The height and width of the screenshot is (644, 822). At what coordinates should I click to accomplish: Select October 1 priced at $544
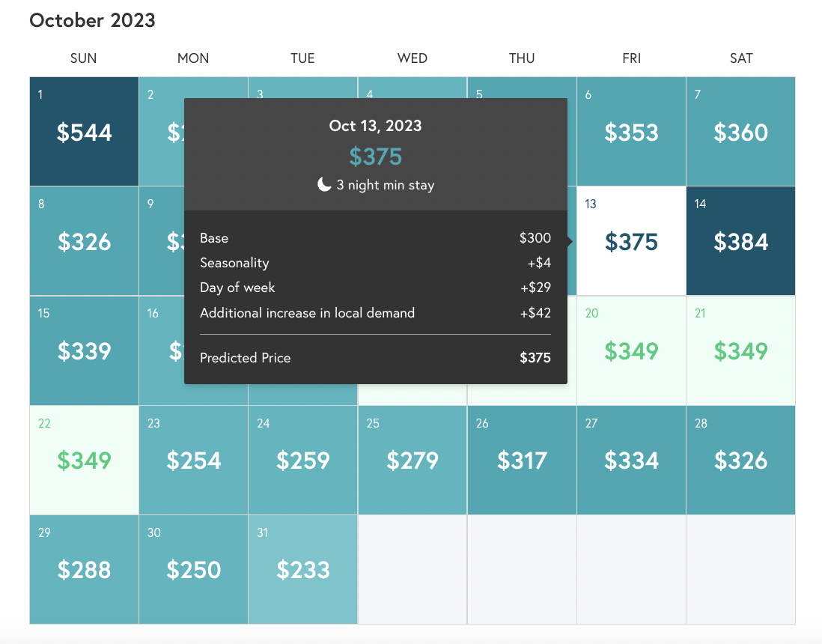click(x=84, y=132)
